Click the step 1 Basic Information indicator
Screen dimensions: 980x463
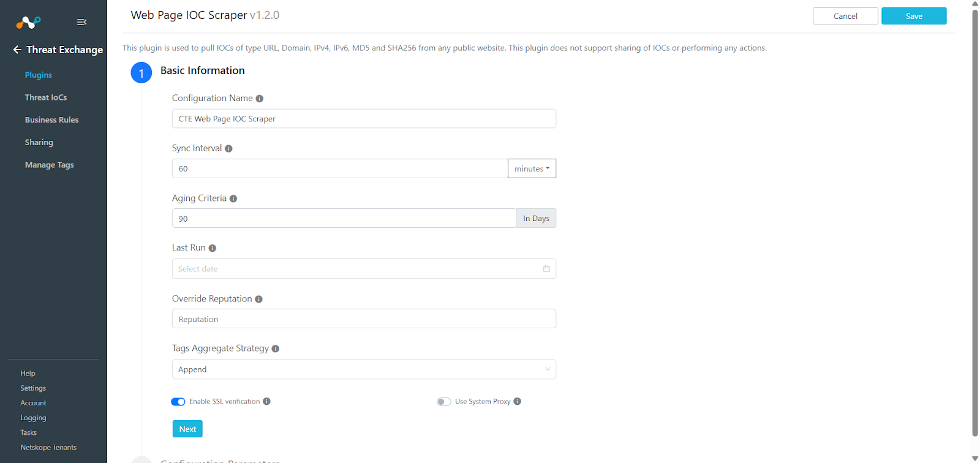click(x=141, y=72)
